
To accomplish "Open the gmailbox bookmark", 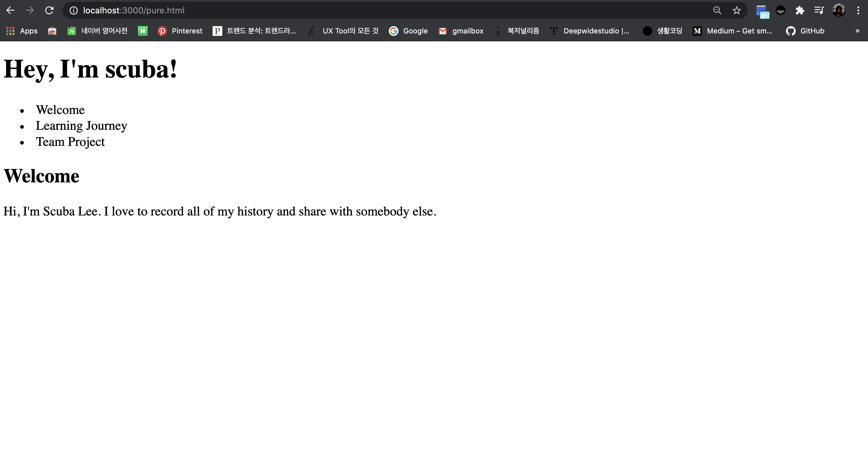I will coord(461,31).
